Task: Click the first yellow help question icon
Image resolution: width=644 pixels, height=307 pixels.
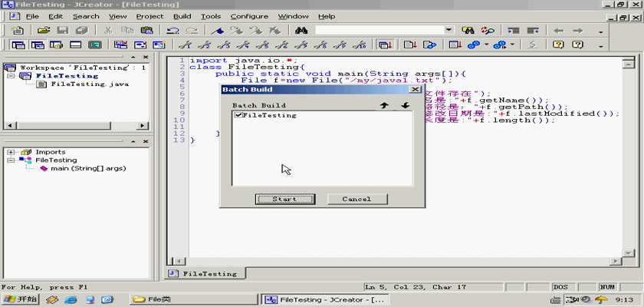Action: (x=557, y=45)
